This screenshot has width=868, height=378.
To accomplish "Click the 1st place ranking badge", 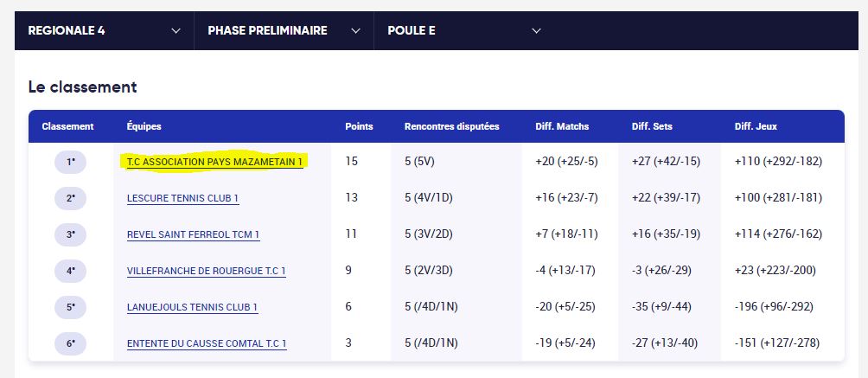I will pos(70,163).
